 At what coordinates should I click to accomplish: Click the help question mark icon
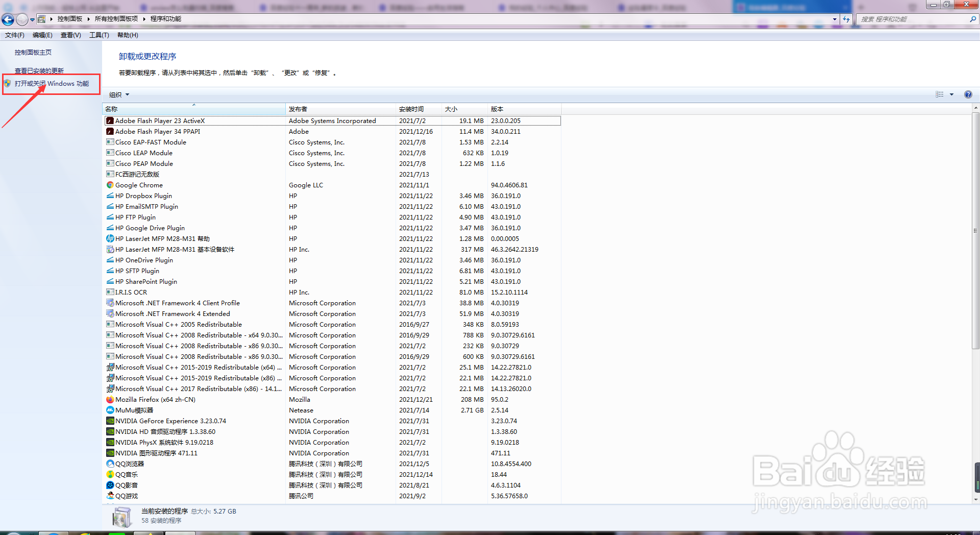click(968, 94)
